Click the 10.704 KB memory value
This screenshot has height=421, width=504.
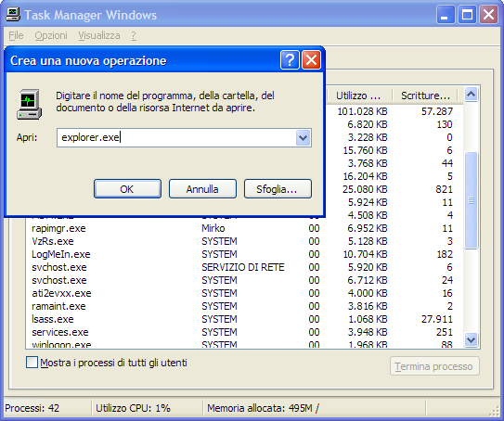(x=365, y=254)
